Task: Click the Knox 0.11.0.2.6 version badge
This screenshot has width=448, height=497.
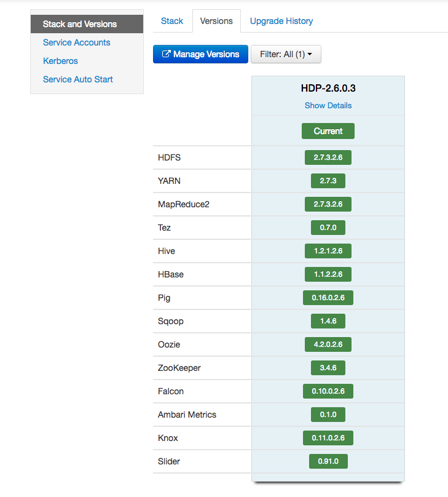Action: tap(328, 438)
